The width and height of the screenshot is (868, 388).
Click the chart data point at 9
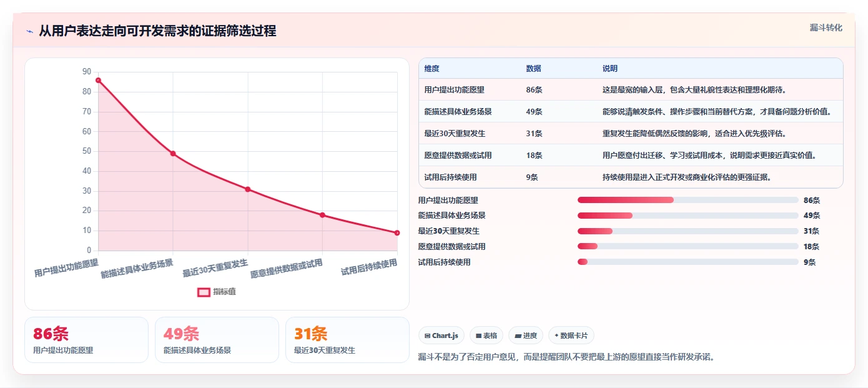pyautogui.click(x=397, y=232)
